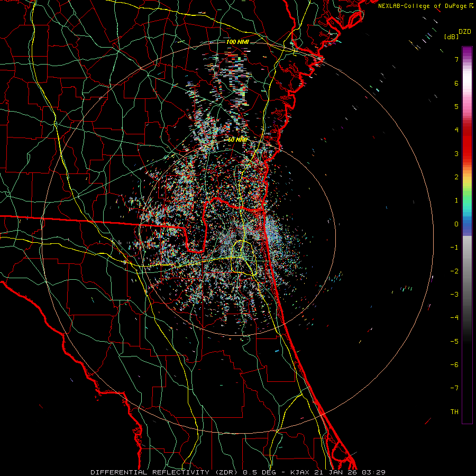
Task: Click the 7 value on the color scale
Action: point(456,59)
